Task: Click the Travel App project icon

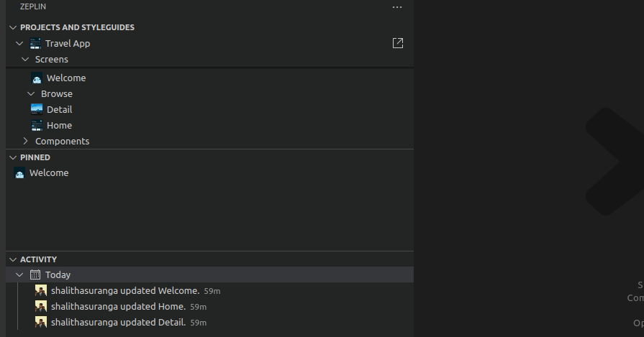Action: point(35,44)
